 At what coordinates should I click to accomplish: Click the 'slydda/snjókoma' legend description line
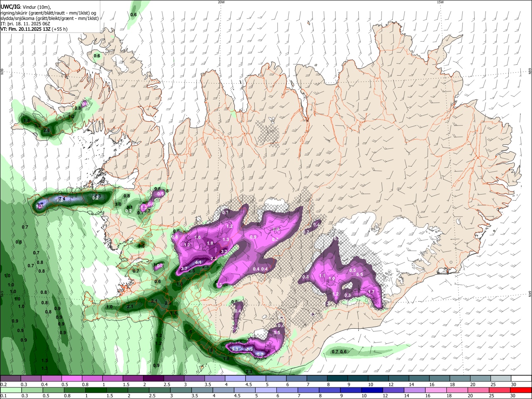[49, 18]
